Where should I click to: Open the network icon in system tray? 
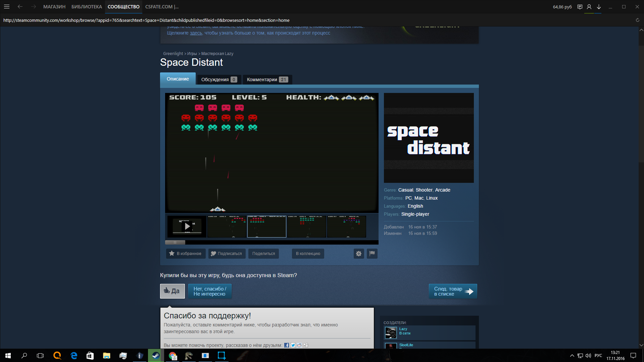580,356
